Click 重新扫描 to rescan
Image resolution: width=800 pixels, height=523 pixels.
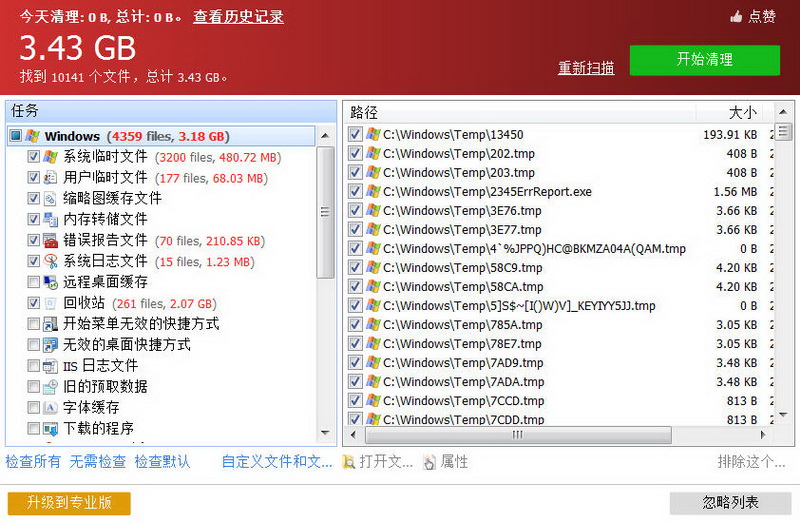point(586,67)
